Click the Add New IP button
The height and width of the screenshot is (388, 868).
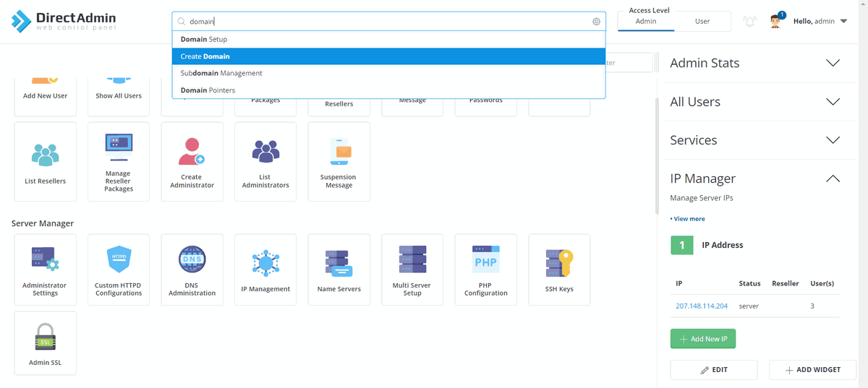[x=703, y=339]
